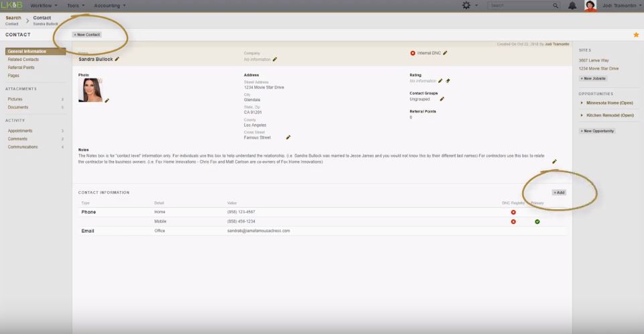Click the New Contact button
The image size is (644, 334).
[x=87, y=35]
